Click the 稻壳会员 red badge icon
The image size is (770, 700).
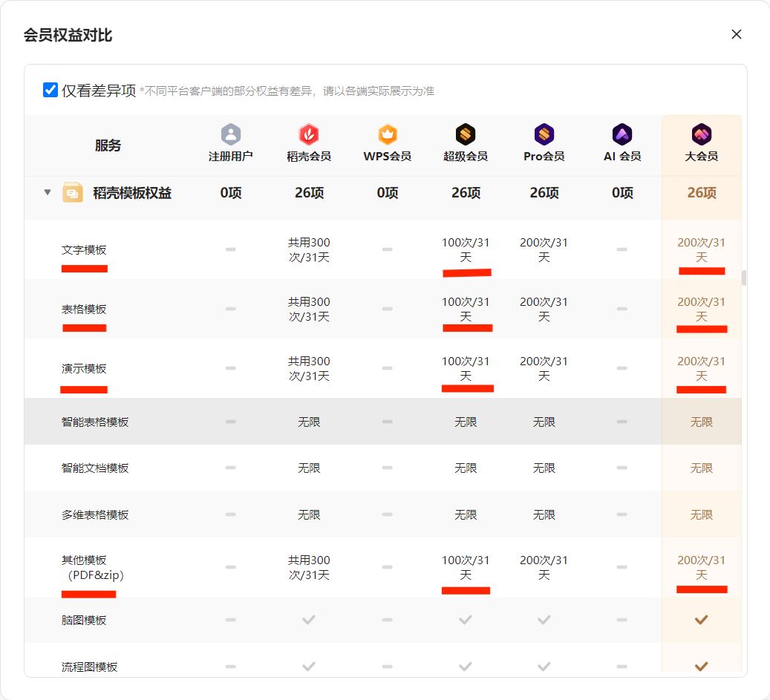click(x=309, y=134)
